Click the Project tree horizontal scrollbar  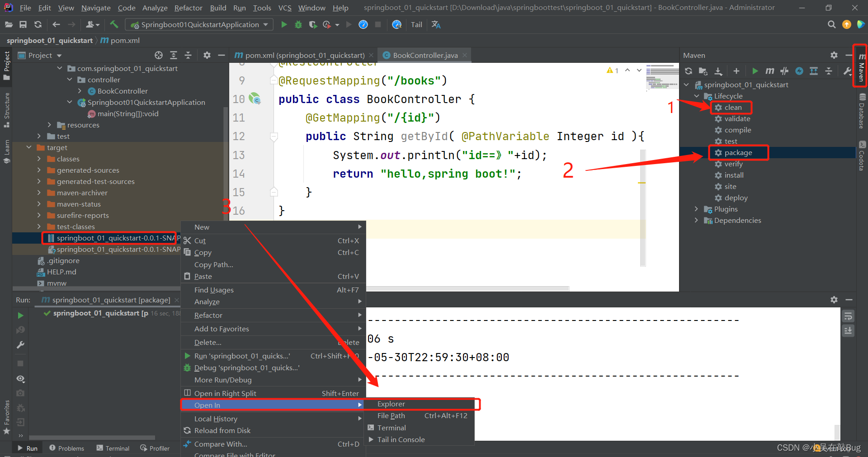coord(96,288)
